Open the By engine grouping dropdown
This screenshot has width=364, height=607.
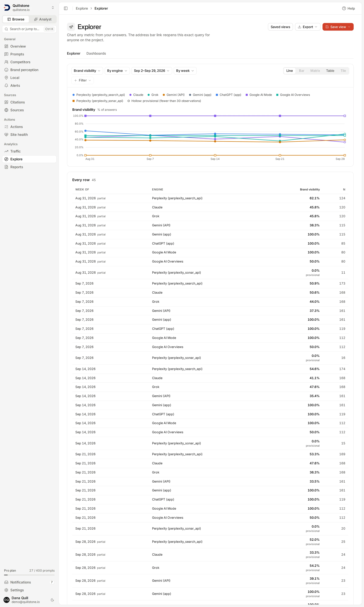point(117,71)
